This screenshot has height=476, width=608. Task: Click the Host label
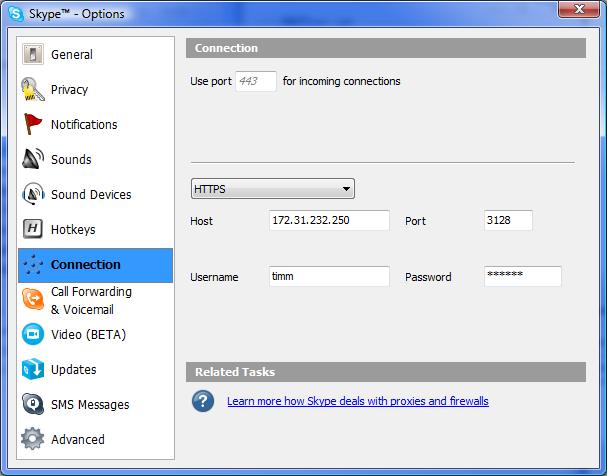pyautogui.click(x=201, y=221)
